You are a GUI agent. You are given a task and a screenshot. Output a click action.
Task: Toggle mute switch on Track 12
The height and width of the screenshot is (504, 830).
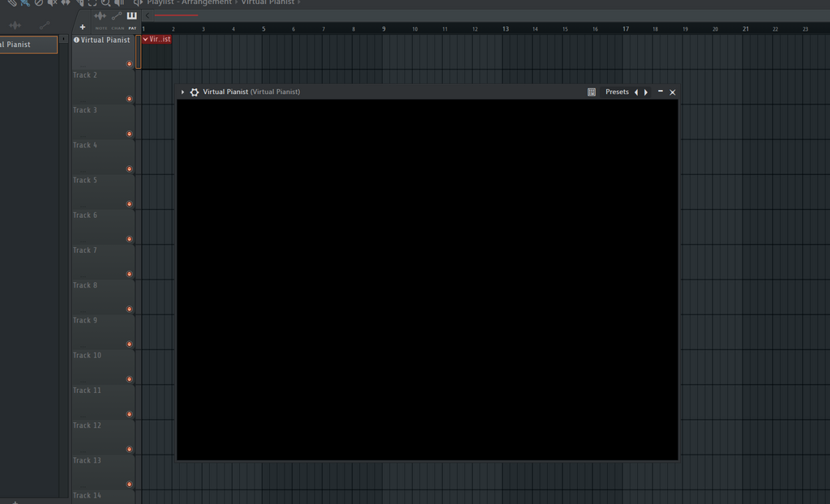(129, 449)
